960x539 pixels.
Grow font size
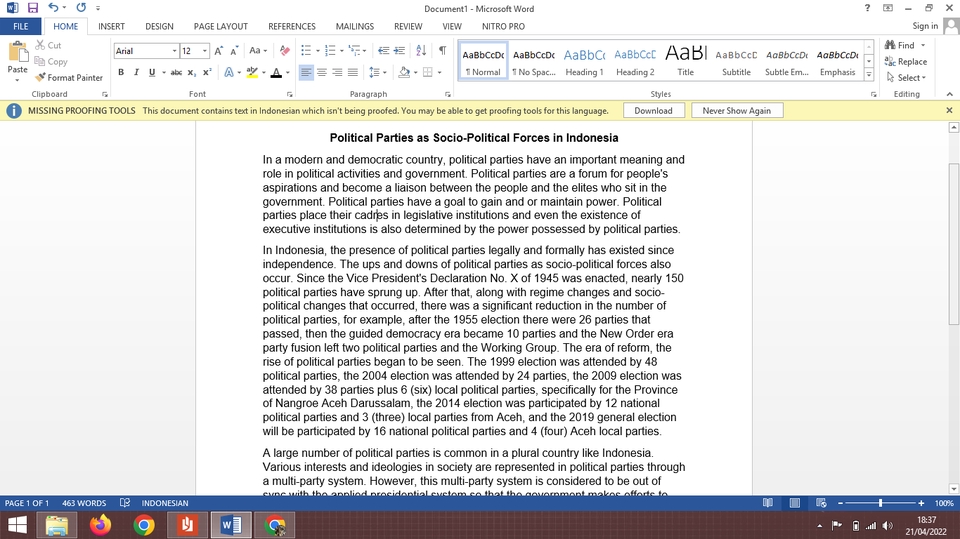pos(219,51)
